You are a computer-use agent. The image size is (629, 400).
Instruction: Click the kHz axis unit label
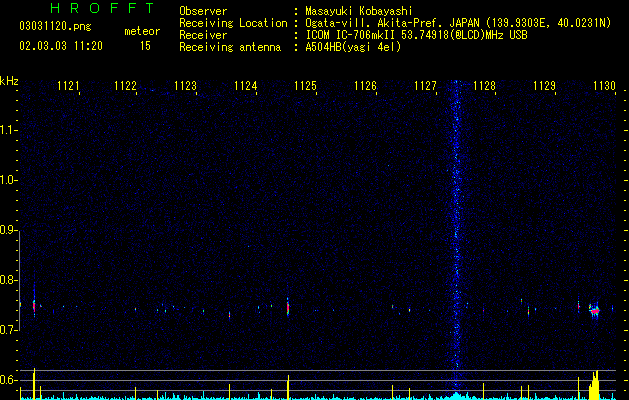pyautogui.click(x=9, y=81)
